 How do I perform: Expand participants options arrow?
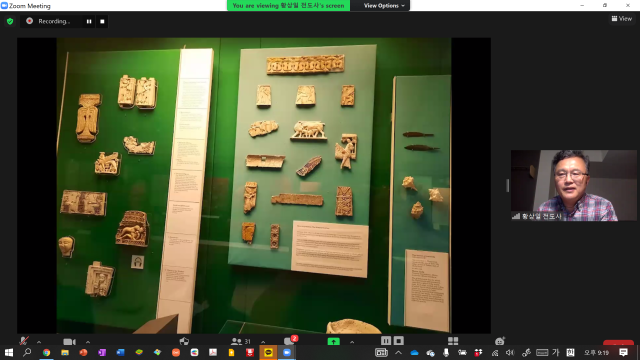tap(263, 342)
